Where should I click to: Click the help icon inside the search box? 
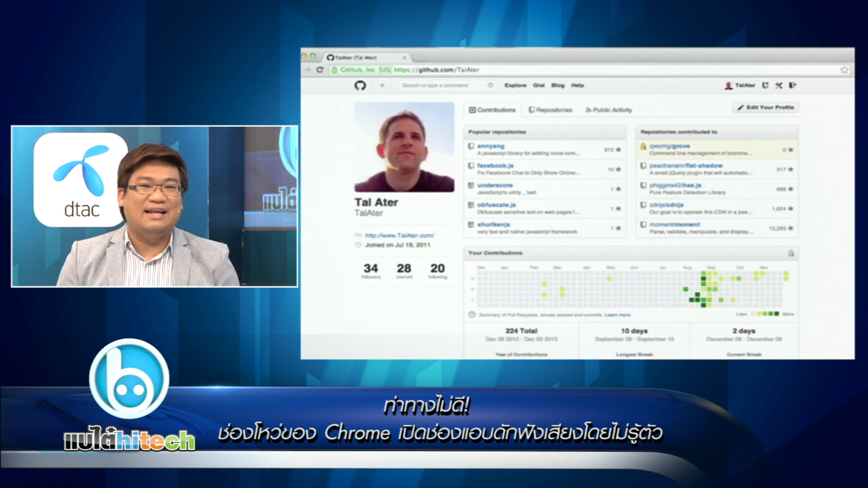pyautogui.click(x=490, y=85)
